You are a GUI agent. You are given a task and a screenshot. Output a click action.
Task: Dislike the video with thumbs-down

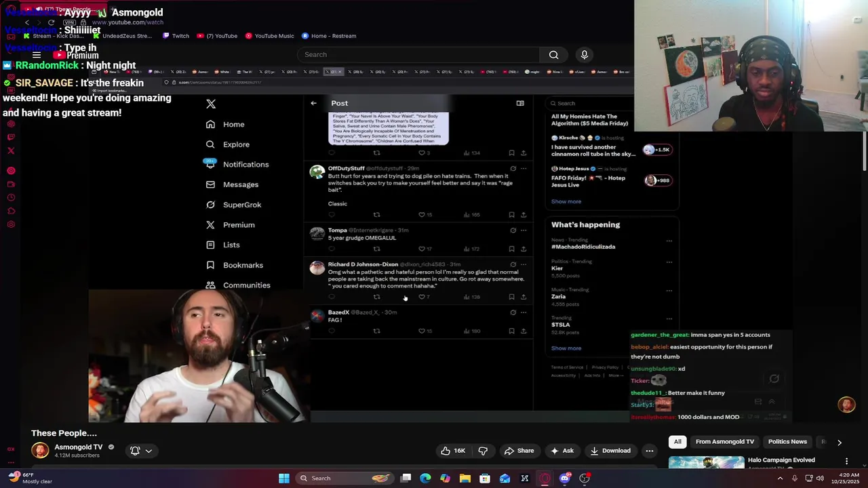[x=483, y=451]
